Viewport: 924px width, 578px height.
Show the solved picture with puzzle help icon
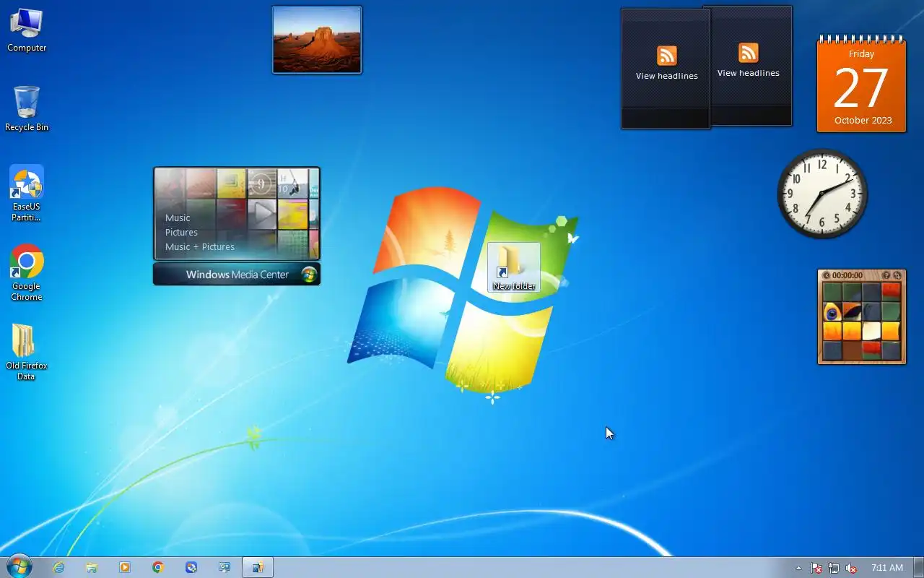(886, 275)
